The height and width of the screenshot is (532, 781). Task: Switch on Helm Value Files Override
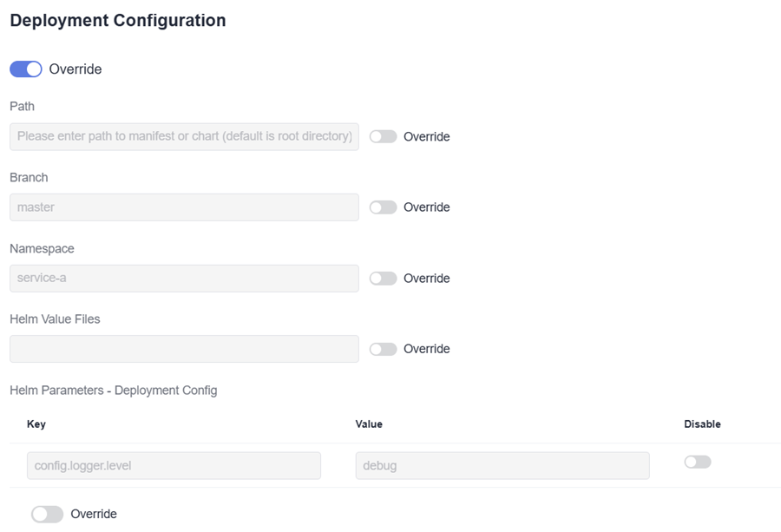[383, 349]
